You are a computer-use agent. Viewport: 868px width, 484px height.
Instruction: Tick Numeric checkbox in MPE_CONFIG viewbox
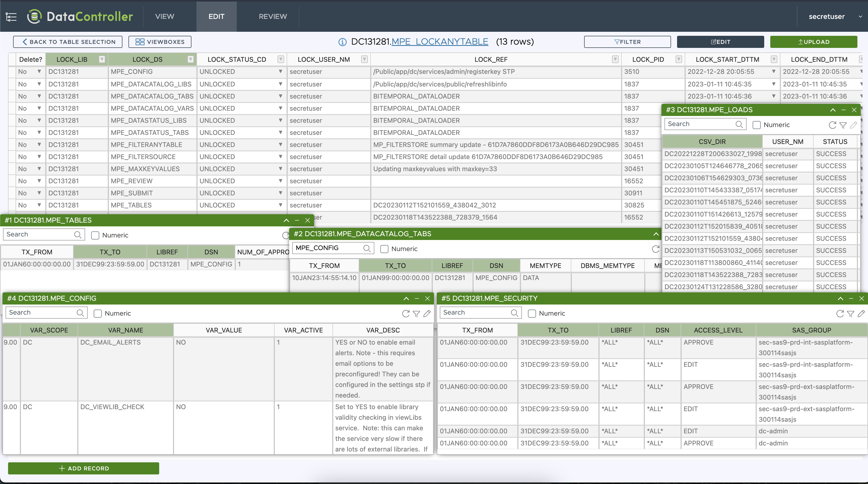pos(98,314)
